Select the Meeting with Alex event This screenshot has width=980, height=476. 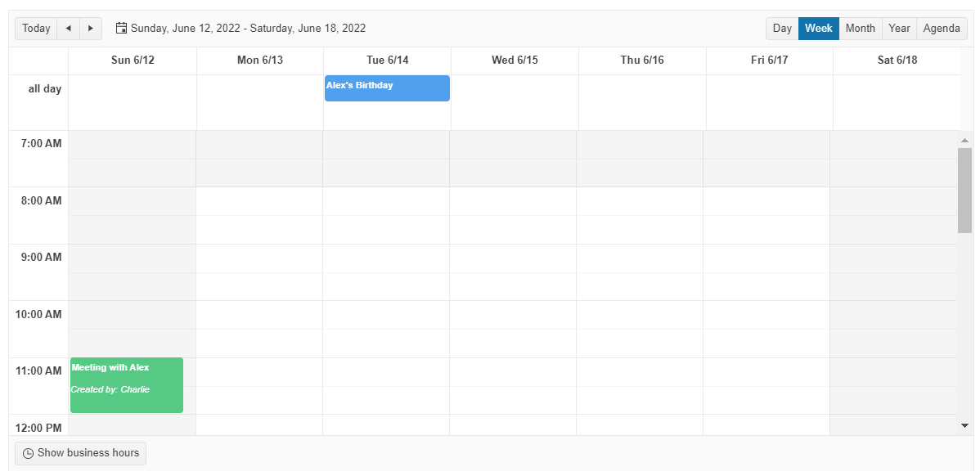[x=126, y=384]
